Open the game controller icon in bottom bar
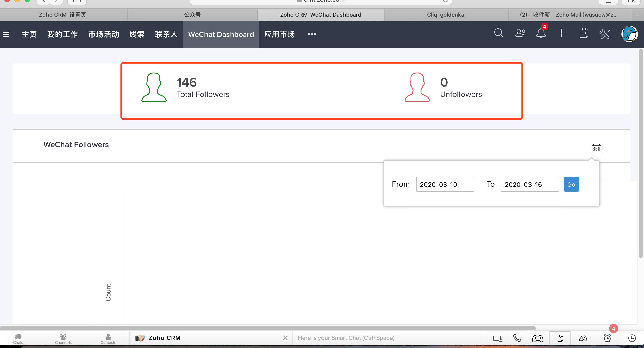This screenshot has width=644, height=348. point(537,338)
